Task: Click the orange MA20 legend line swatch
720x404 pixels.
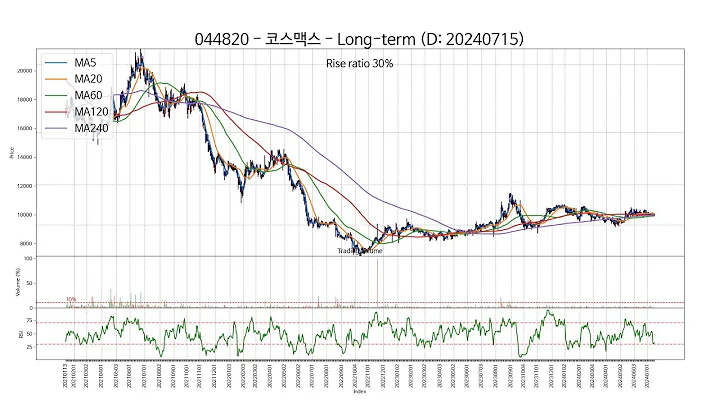Action: (56, 79)
